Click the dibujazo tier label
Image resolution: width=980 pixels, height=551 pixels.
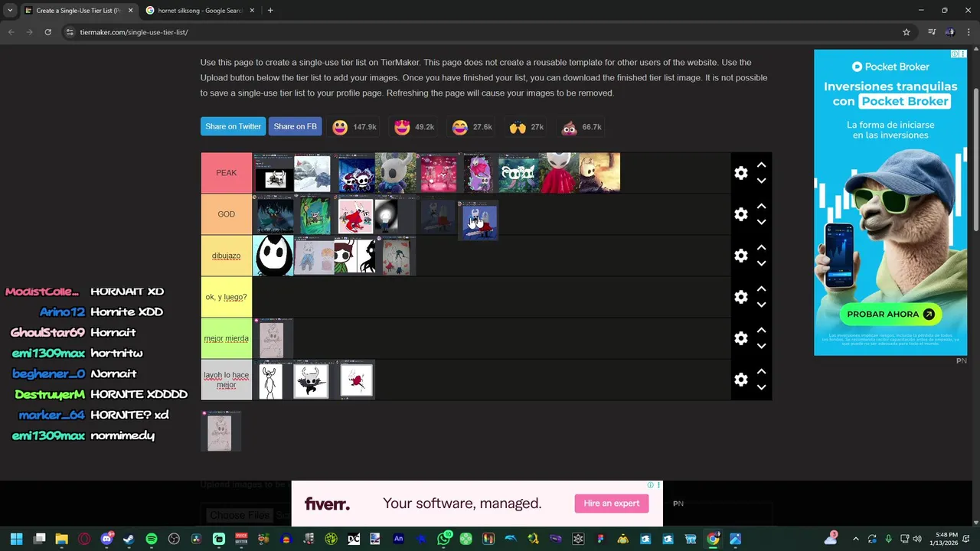click(x=227, y=256)
